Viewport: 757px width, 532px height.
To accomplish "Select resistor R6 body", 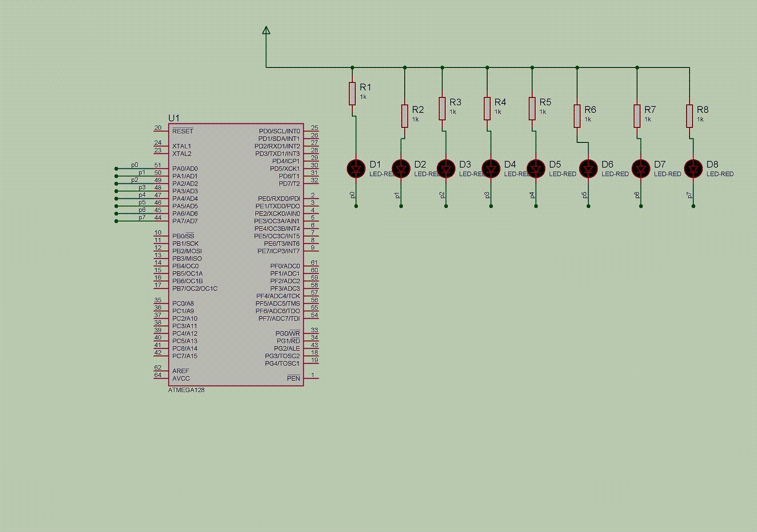I will tap(577, 116).
